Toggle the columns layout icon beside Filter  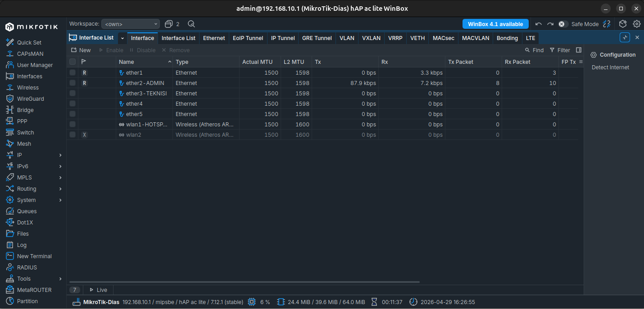click(x=579, y=50)
